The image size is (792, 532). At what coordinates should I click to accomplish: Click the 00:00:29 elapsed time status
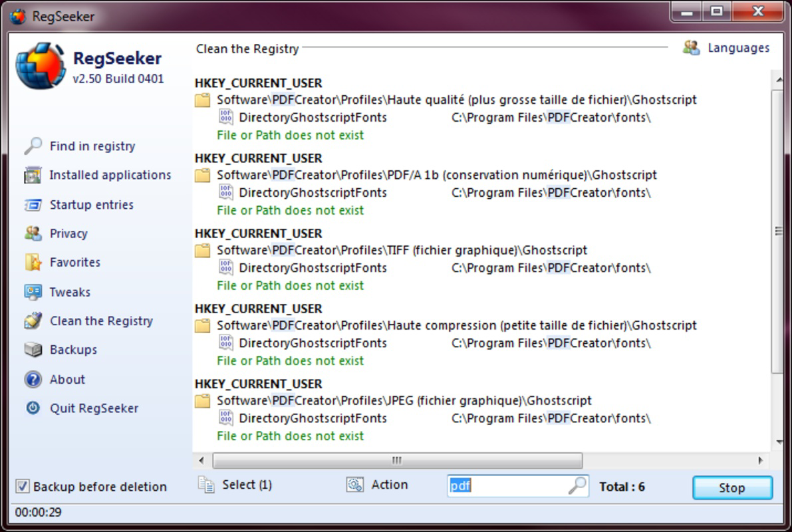[x=39, y=512]
